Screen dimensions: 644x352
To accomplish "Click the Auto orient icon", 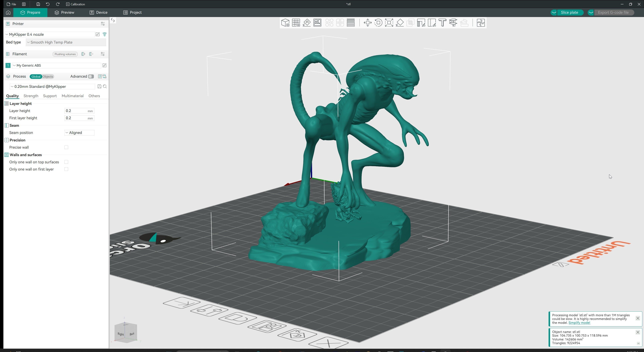I will (307, 23).
